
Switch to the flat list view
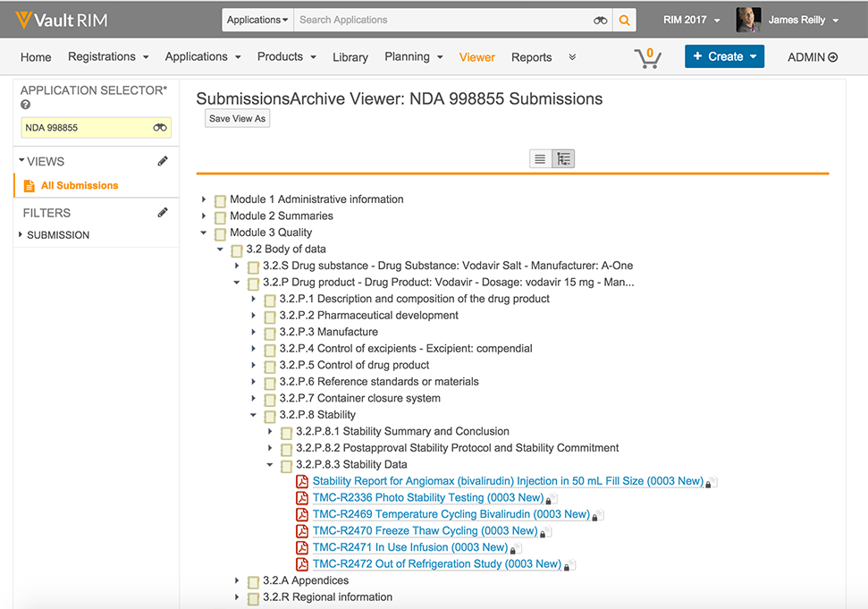tap(540, 159)
